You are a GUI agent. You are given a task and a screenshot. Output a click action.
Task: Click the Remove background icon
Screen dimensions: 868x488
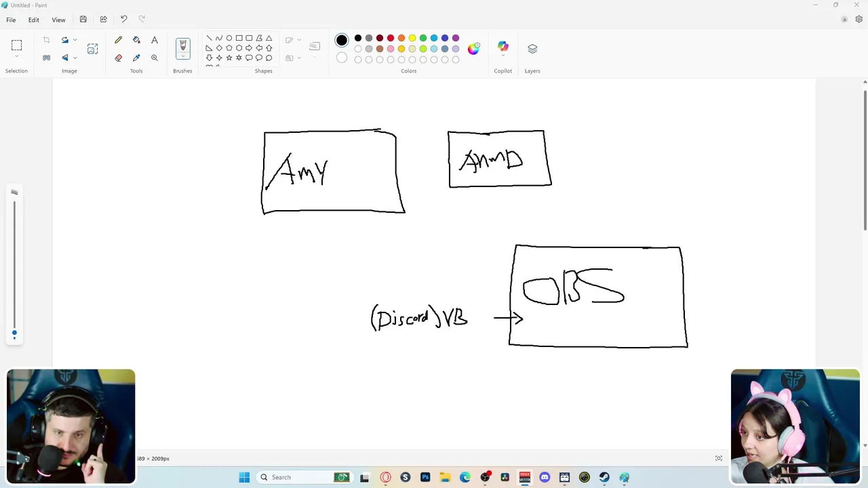pyautogui.click(x=46, y=58)
